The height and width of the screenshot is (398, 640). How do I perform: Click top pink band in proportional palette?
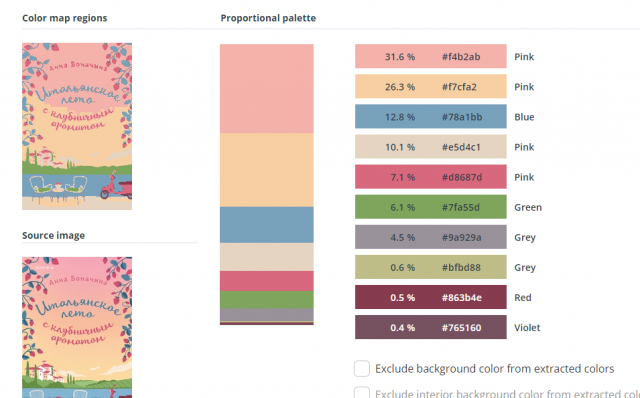pos(267,89)
